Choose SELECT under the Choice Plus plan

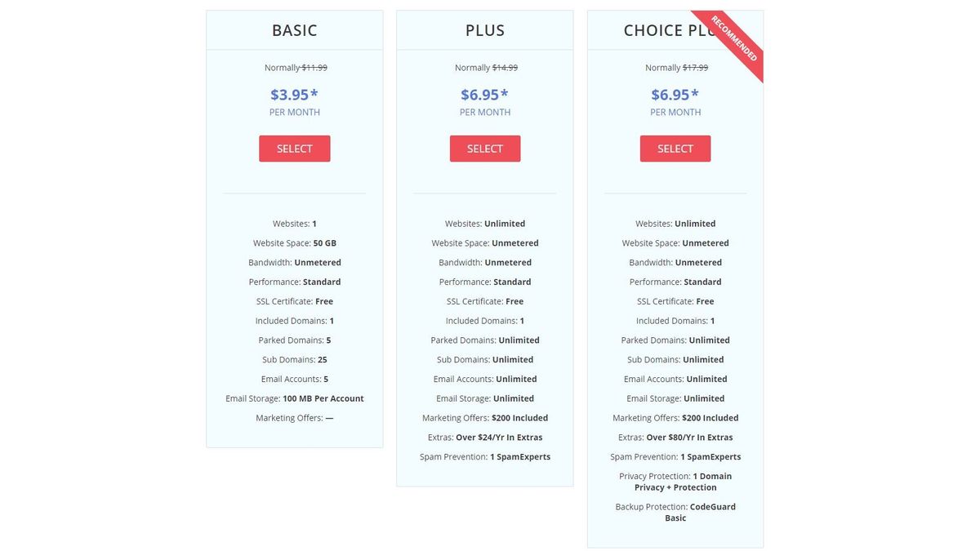pyautogui.click(x=675, y=149)
